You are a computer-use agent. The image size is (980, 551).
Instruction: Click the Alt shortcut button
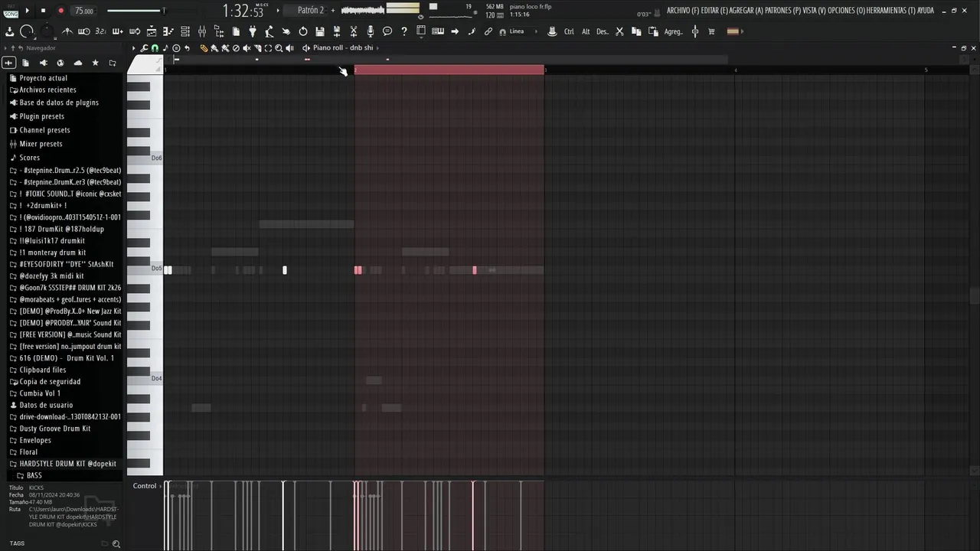coord(586,31)
